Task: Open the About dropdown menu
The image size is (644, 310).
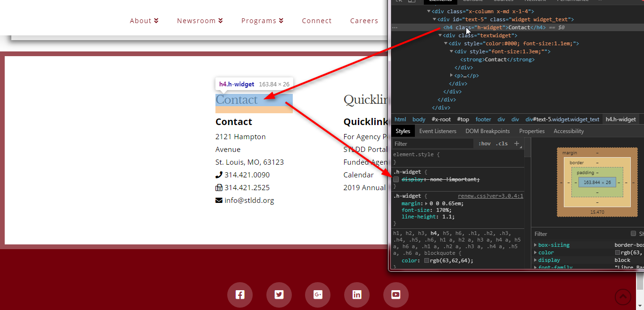Action: click(x=144, y=21)
